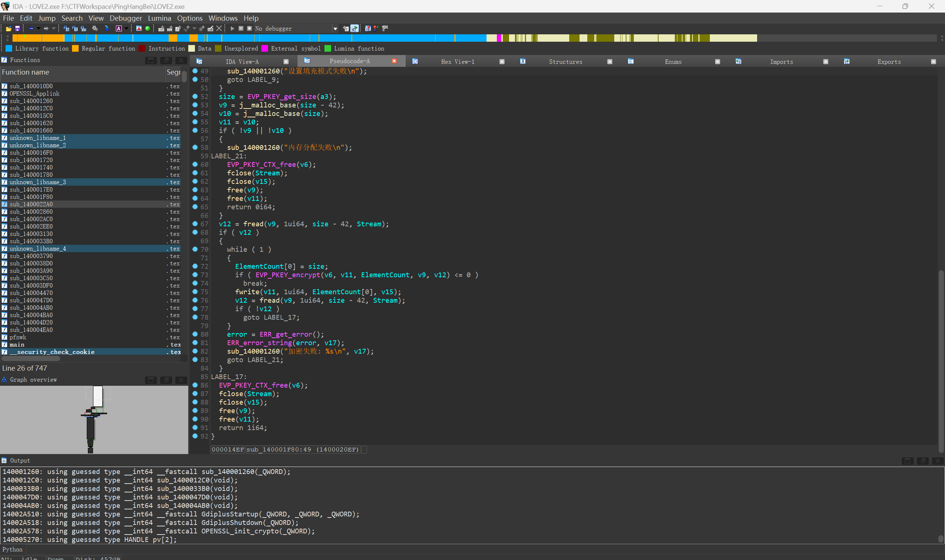Click the Search for text 'A' icon
This screenshot has width=945, height=560.
118,29
